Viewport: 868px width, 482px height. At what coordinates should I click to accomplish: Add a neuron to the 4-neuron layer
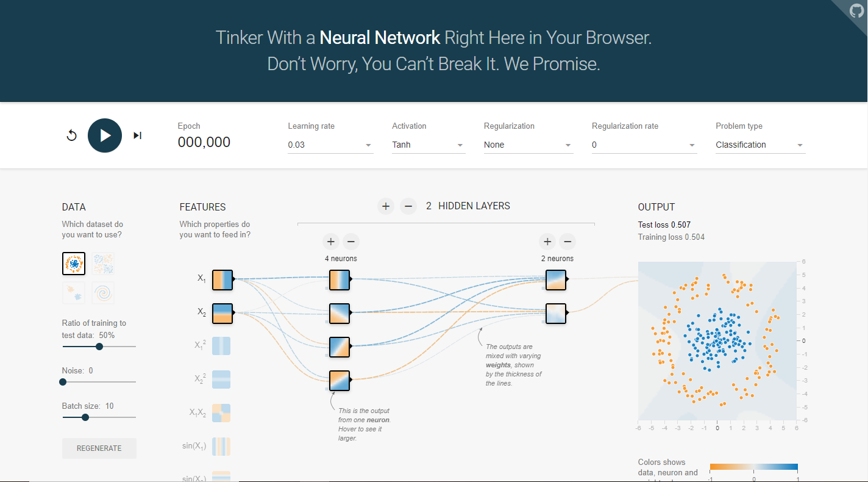click(x=330, y=242)
